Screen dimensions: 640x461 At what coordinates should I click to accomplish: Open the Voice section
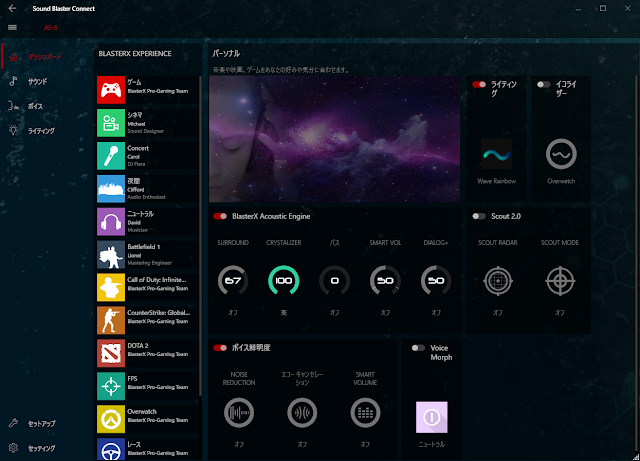(47, 106)
